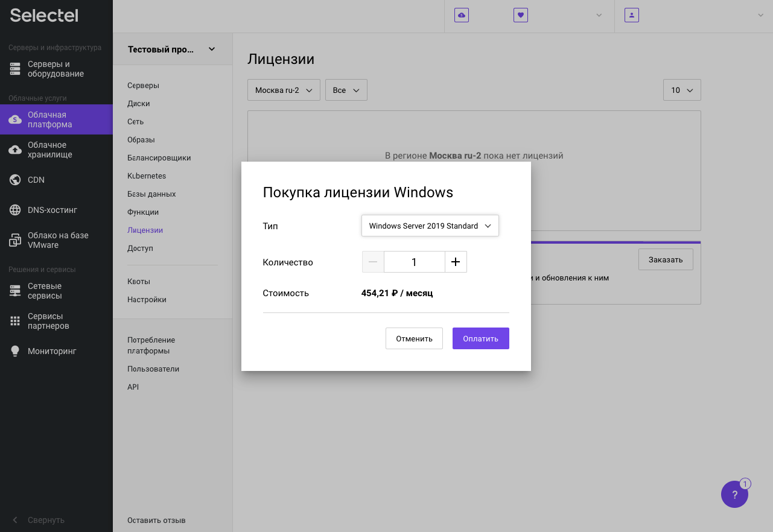The height and width of the screenshot is (532, 773).
Task: Expand account dropdown chevron at far right
Action: click(760, 15)
